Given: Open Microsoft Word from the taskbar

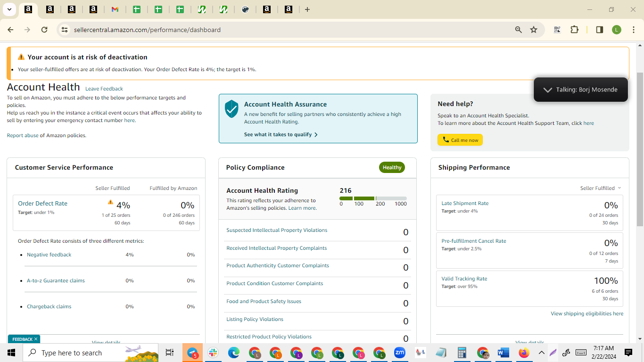Looking at the screenshot, I should [504, 353].
